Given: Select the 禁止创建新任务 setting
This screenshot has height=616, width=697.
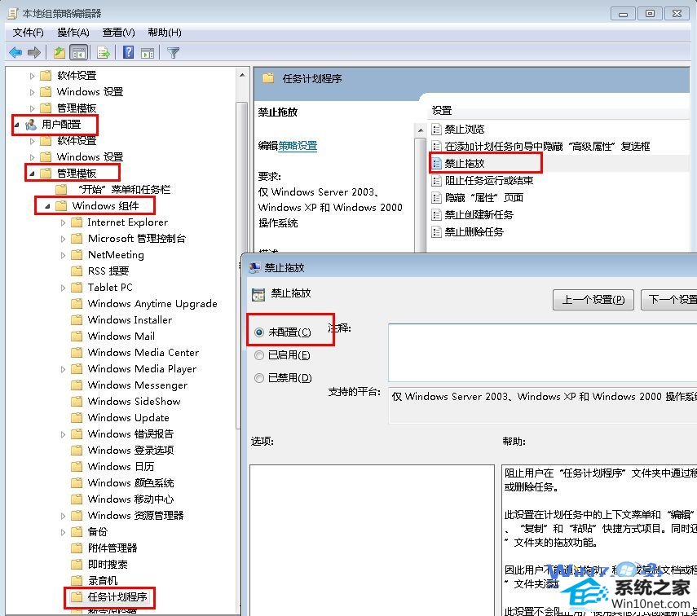Looking at the screenshot, I should [x=479, y=215].
